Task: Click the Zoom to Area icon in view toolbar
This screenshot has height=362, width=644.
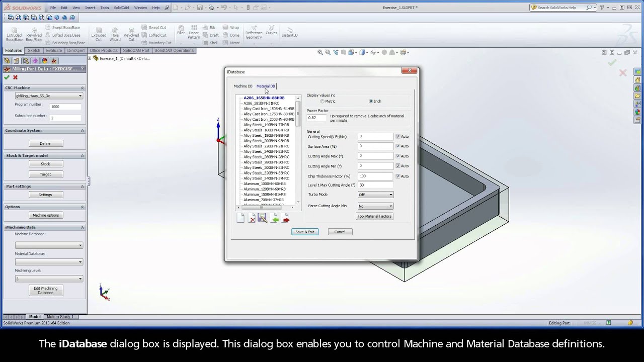Action: pyautogui.click(x=328, y=52)
